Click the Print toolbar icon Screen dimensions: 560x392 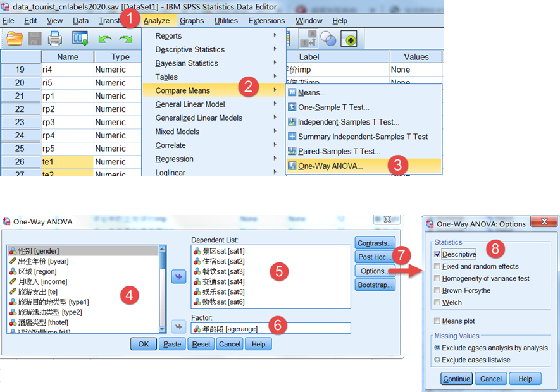pyautogui.click(x=55, y=38)
